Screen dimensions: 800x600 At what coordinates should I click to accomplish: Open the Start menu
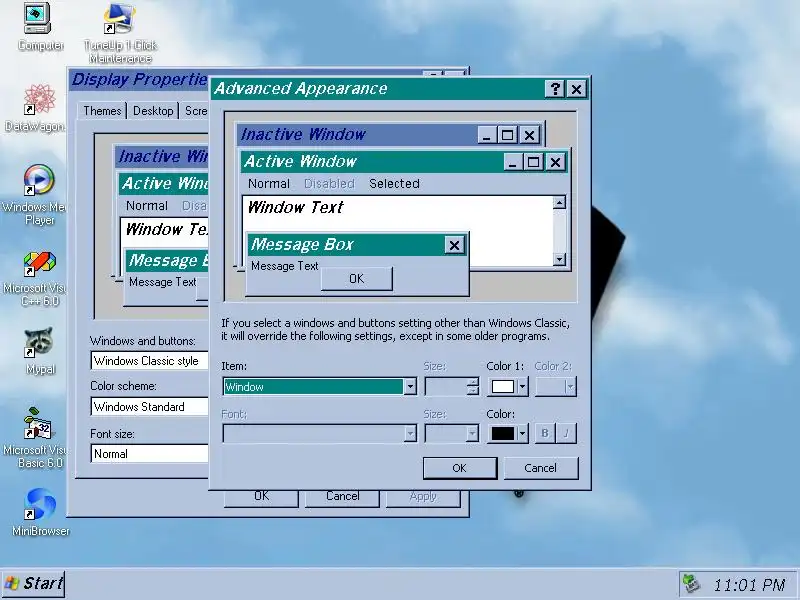(33, 583)
